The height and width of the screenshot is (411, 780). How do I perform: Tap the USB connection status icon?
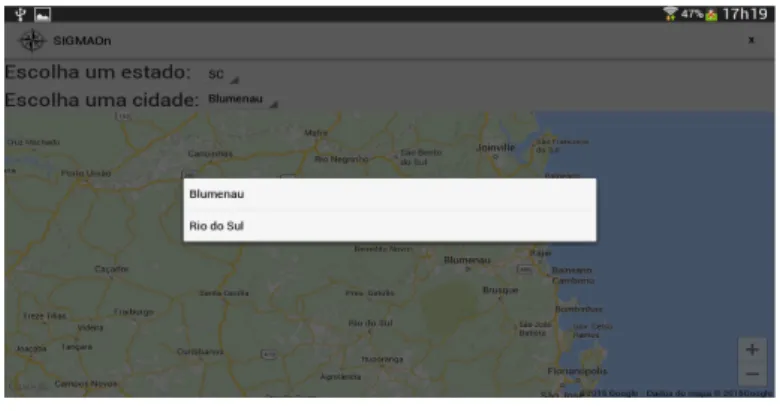(x=20, y=14)
